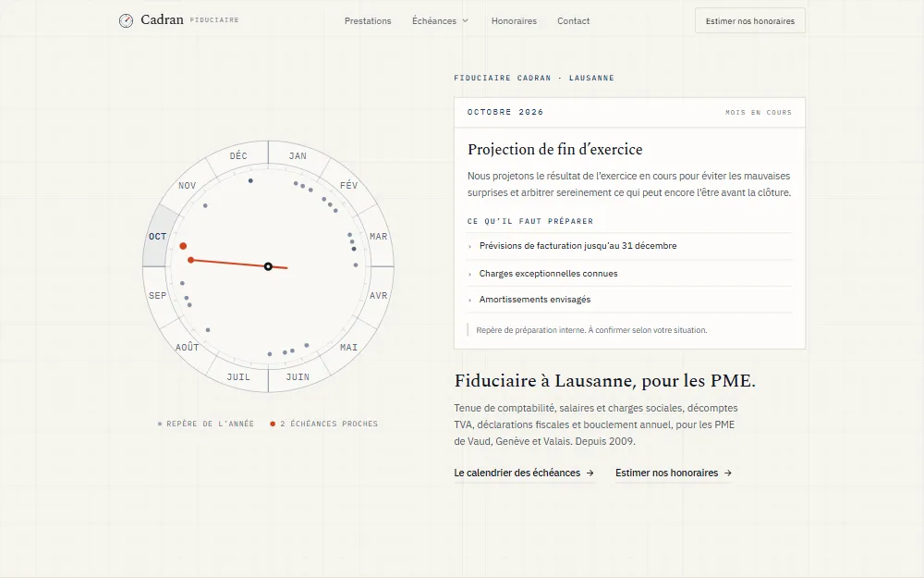Image resolution: width=924 pixels, height=578 pixels.
Task: Expand the Échéances dropdown menu
Action: click(x=440, y=20)
